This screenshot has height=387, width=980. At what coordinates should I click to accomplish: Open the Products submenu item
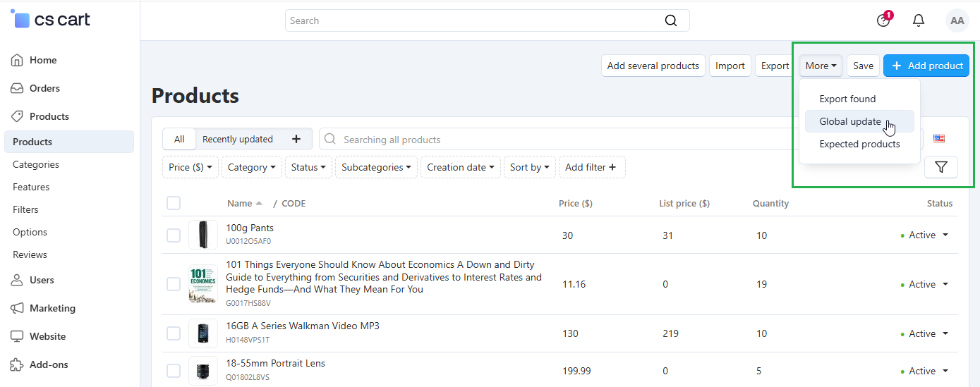pyautogui.click(x=69, y=142)
